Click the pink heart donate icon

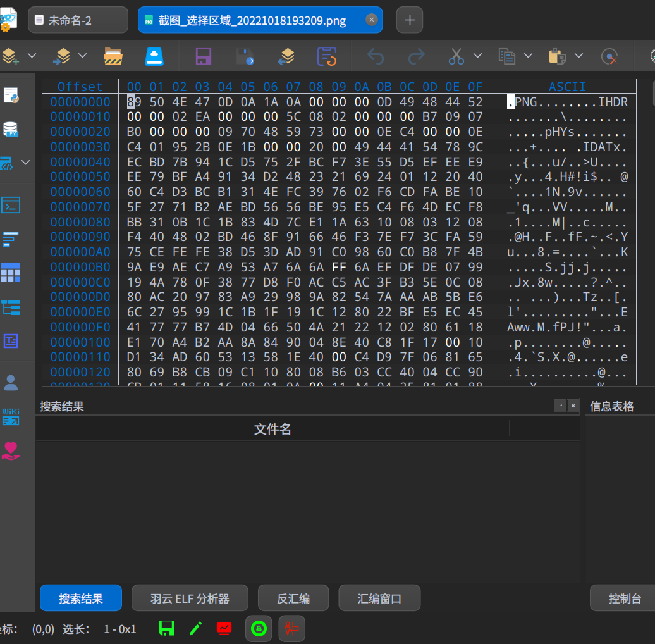(x=11, y=450)
